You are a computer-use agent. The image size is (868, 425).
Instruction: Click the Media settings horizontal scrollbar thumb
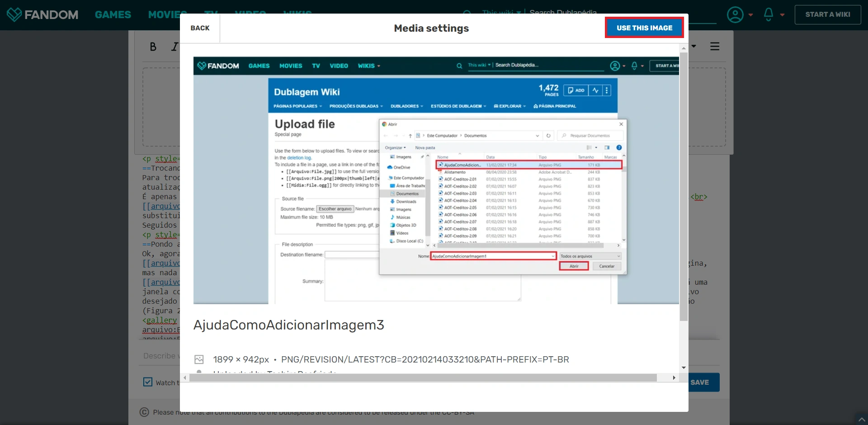(423, 377)
